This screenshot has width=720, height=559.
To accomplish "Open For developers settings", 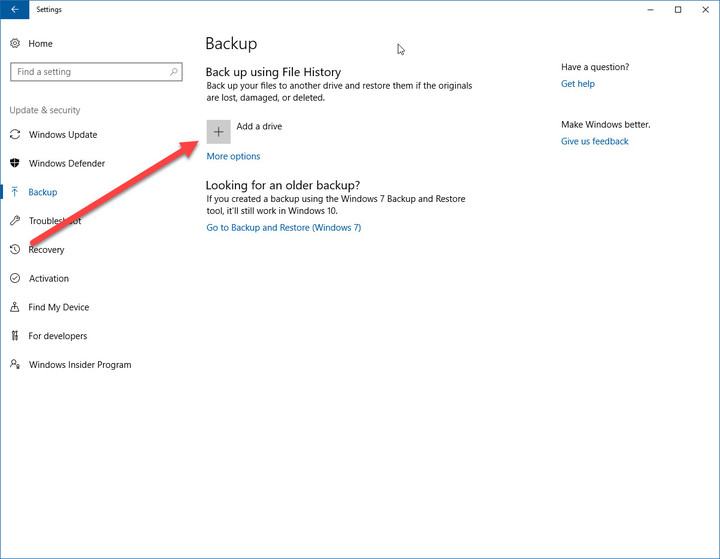I will 58,336.
